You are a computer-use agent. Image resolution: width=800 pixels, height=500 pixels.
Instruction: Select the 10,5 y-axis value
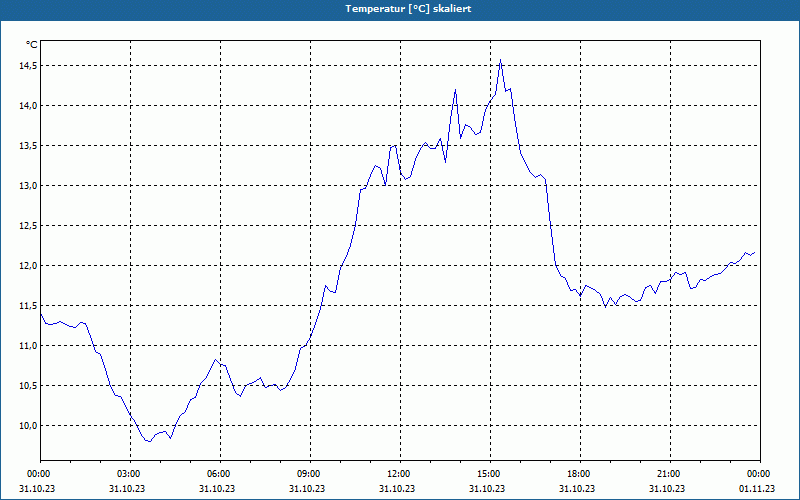click(29, 386)
